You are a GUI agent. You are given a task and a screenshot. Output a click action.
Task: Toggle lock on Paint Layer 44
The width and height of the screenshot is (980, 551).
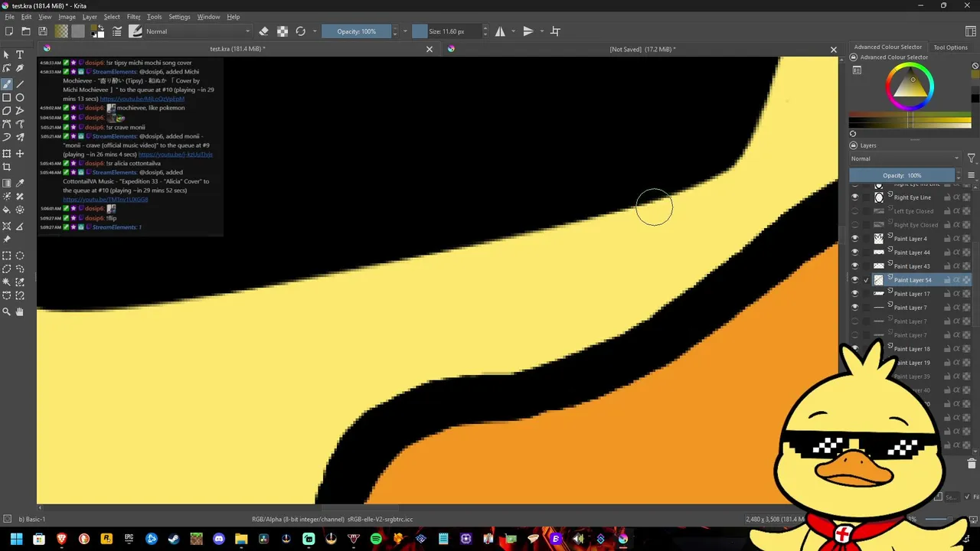click(947, 253)
